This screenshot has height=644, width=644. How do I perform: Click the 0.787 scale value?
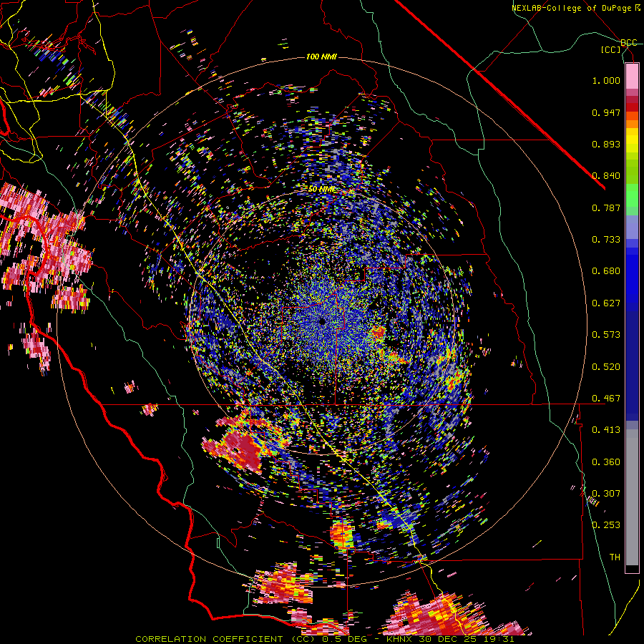point(606,208)
